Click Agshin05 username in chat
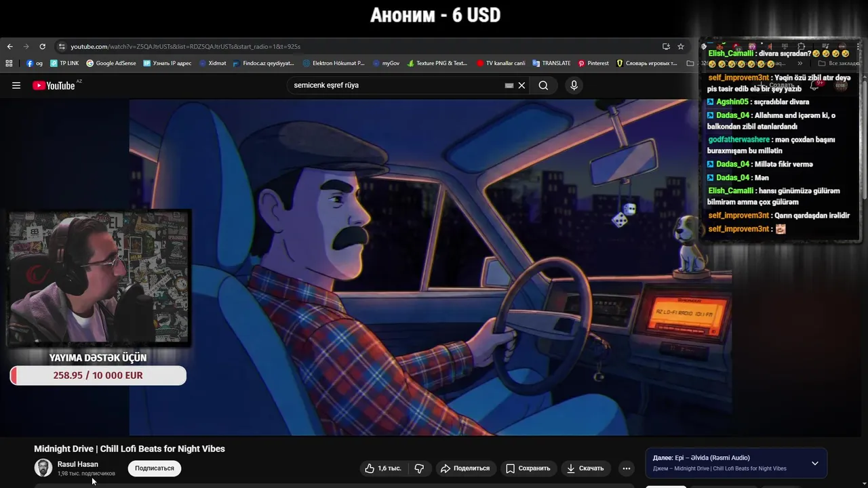Screen dimensions: 868x488 tap(732, 102)
